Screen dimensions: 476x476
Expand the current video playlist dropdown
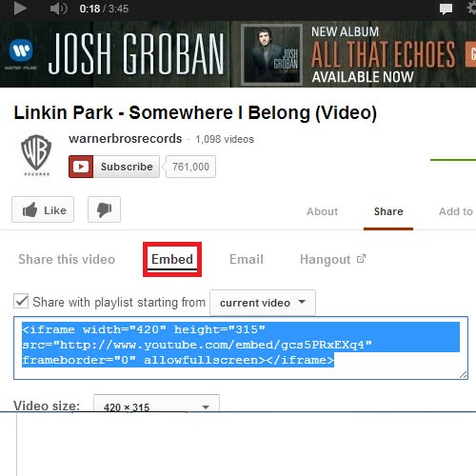click(263, 303)
